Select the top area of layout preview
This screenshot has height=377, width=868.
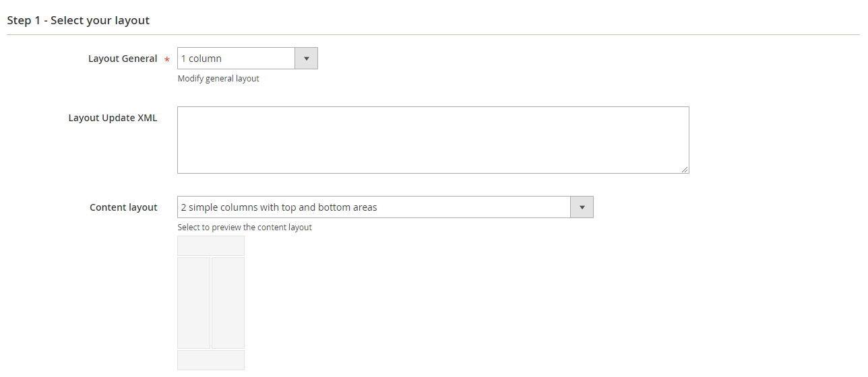211,246
